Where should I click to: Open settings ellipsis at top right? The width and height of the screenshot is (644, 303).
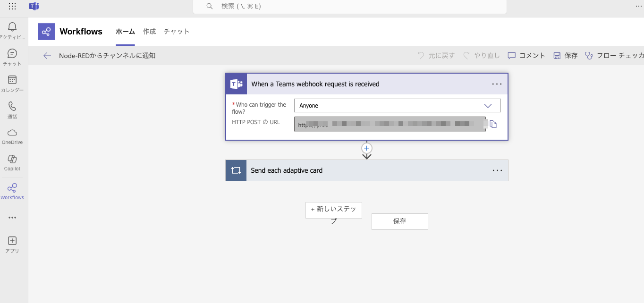tap(638, 6)
